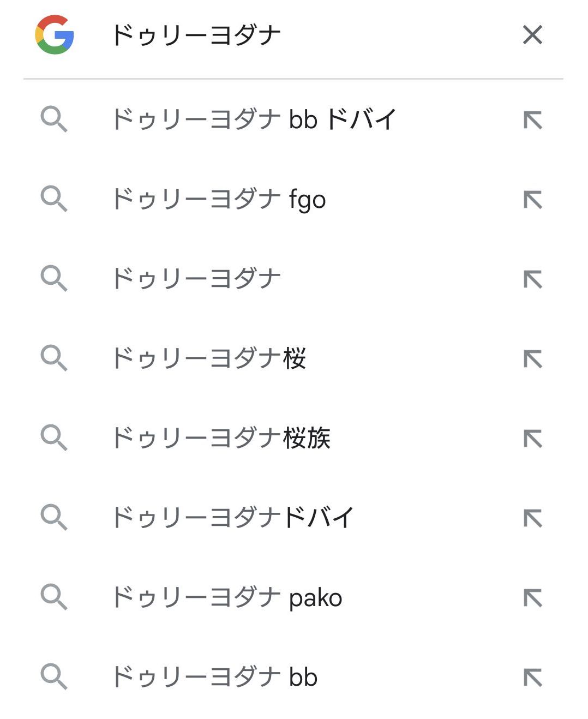Tap the fill arrow beside "pako" suggestion
This screenshot has width=588, height=719.
(x=532, y=598)
